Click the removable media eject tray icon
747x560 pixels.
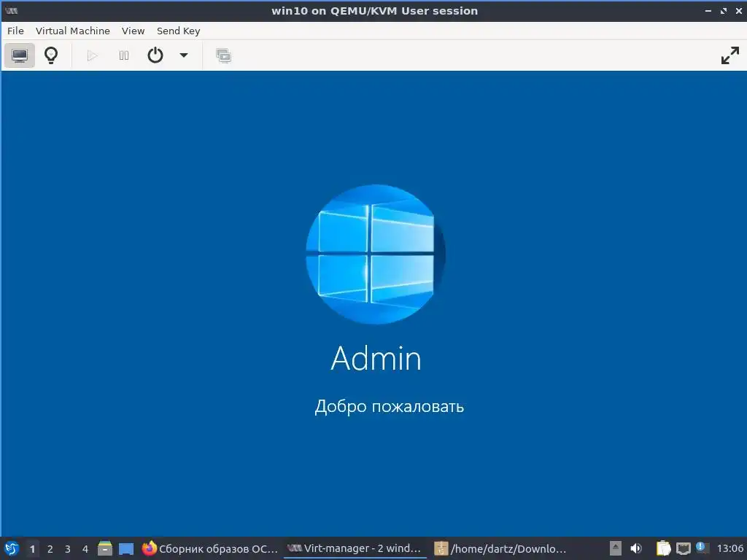coord(616,548)
